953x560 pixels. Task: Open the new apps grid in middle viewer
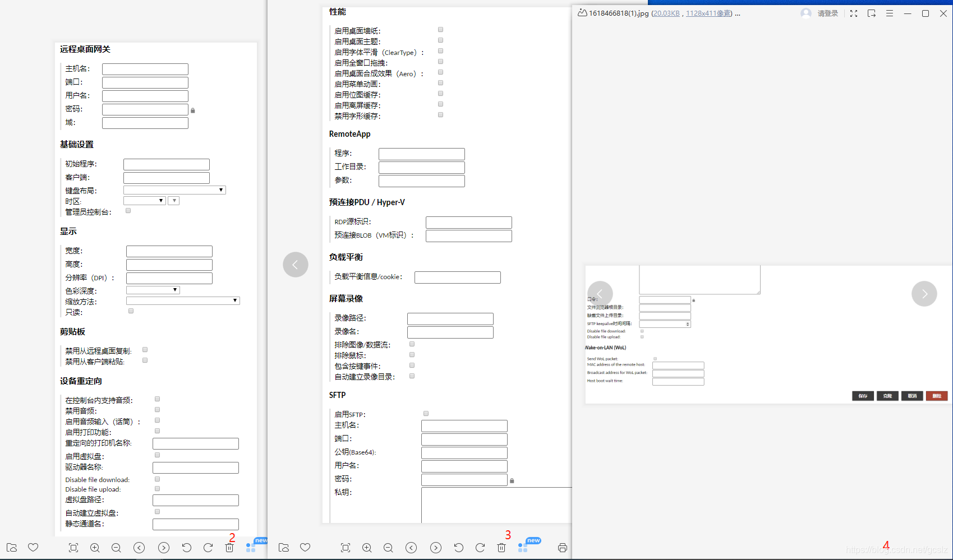523,548
